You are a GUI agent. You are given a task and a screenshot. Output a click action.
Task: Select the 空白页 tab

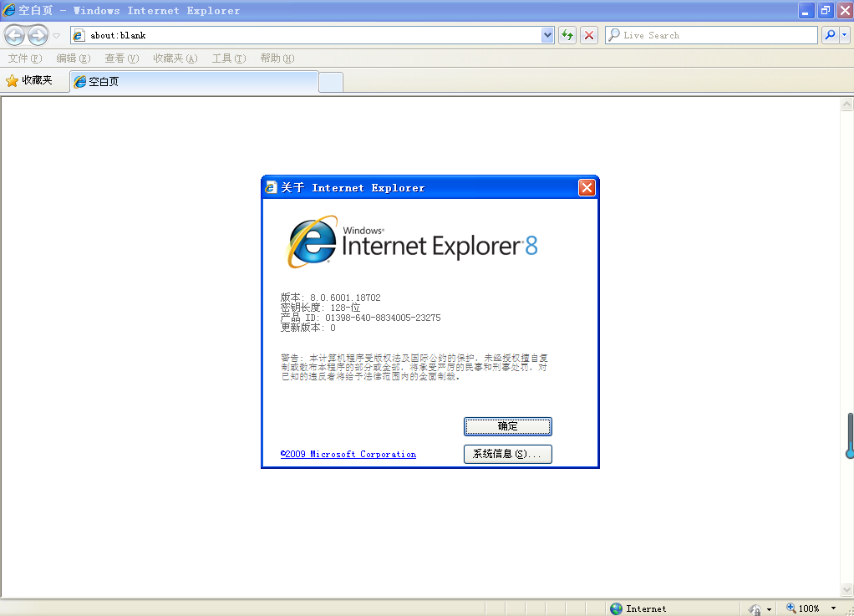pos(194,82)
